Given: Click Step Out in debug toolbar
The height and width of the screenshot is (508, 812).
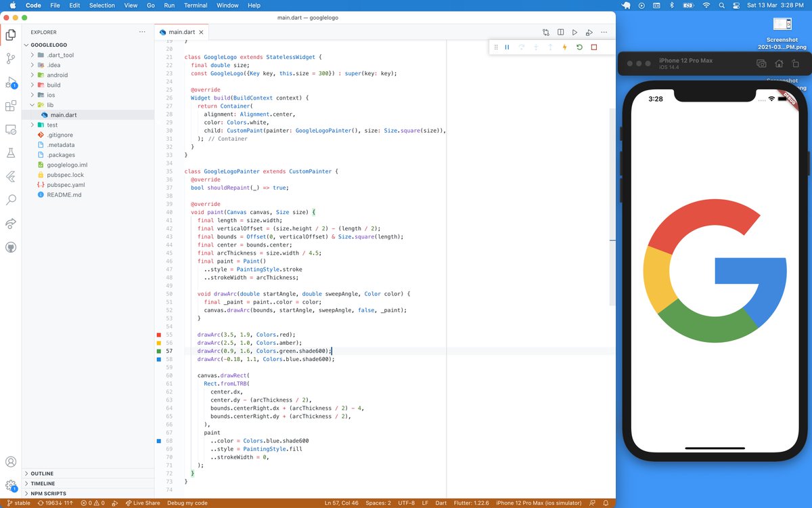Looking at the screenshot, I should [x=550, y=47].
